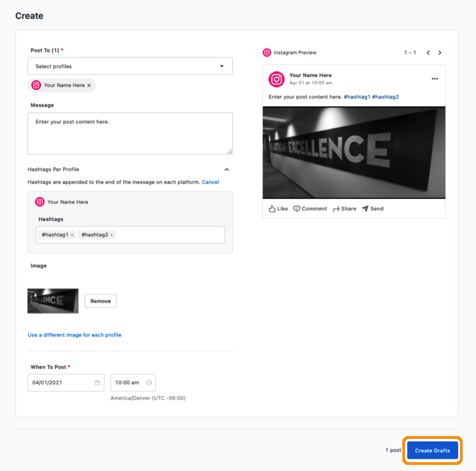The image size is (476, 471).
Task: Click the Remove image button
Action: (x=100, y=301)
